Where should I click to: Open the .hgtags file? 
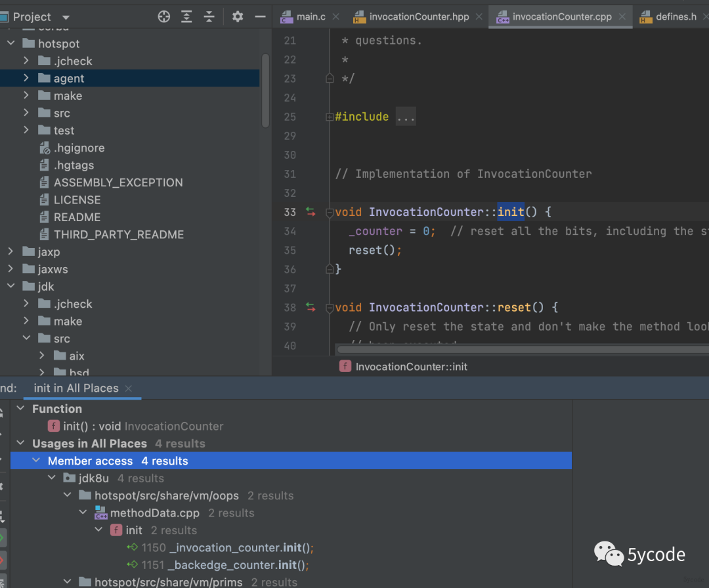pos(74,165)
